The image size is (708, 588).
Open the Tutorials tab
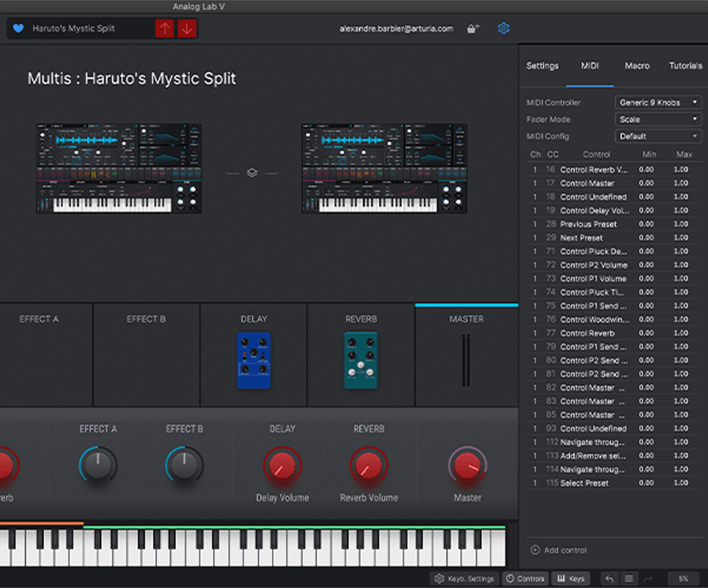686,66
